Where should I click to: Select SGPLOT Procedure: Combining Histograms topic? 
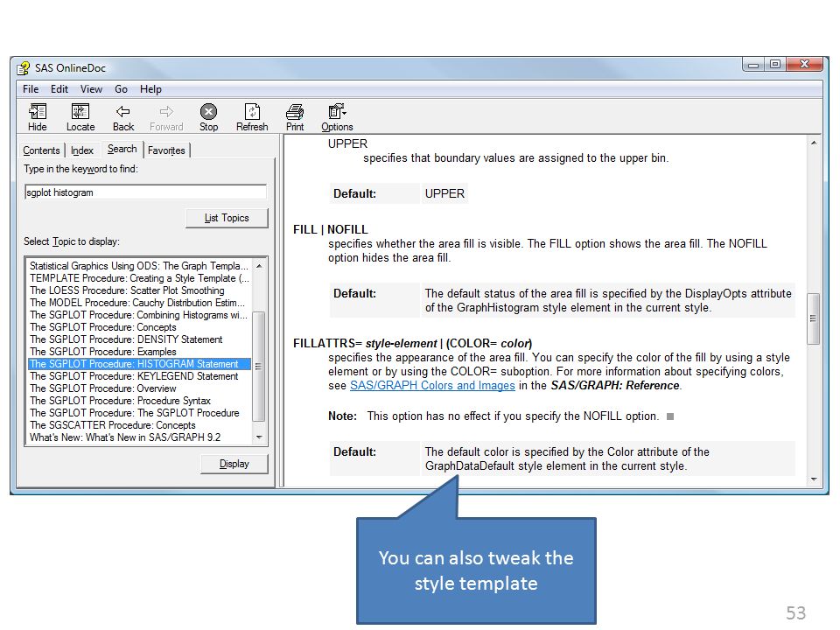pos(139,315)
